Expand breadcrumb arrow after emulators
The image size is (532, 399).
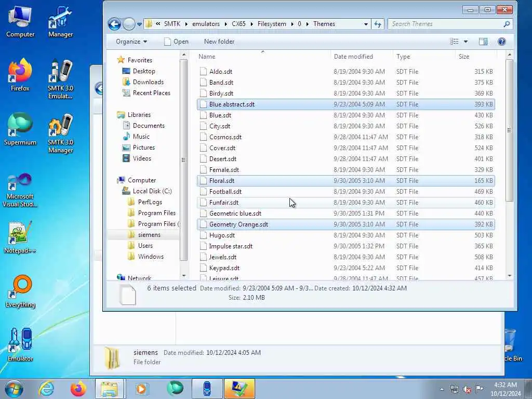click(x=226, y=24)
